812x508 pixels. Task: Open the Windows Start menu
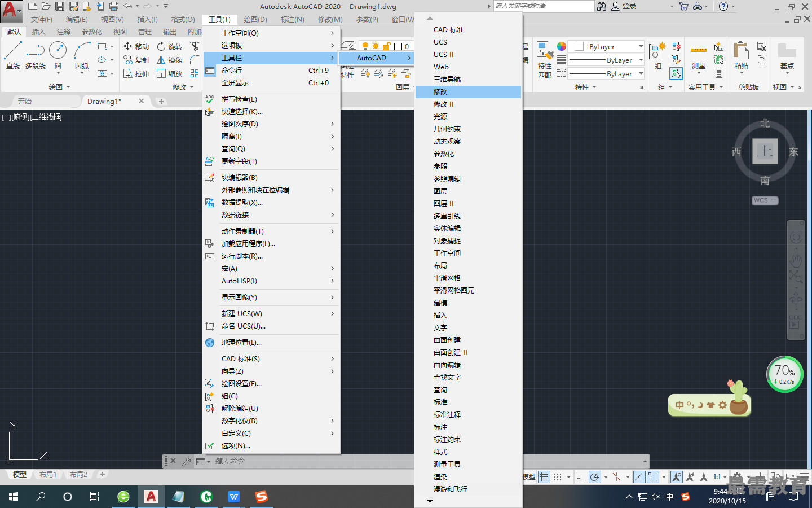(x=14, y=497)
